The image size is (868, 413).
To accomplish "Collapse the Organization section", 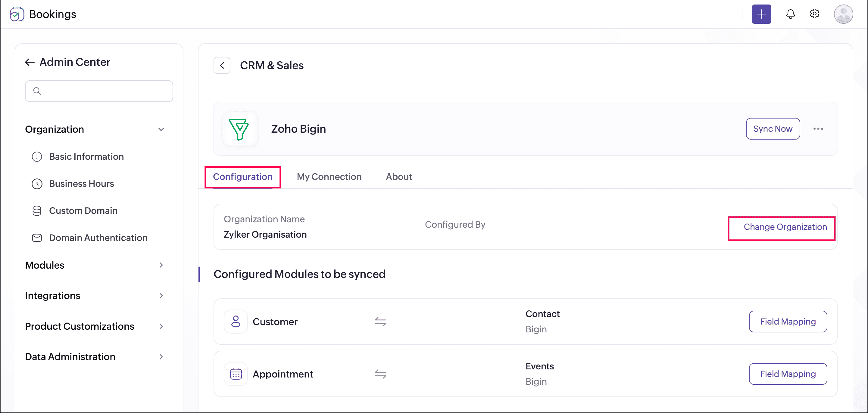I will 161,130.
